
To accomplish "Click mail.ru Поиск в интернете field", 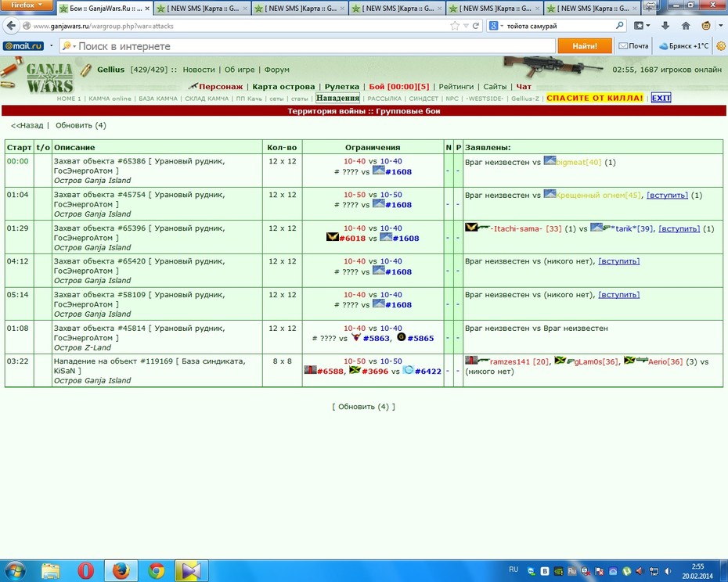I will coord(306,46).
